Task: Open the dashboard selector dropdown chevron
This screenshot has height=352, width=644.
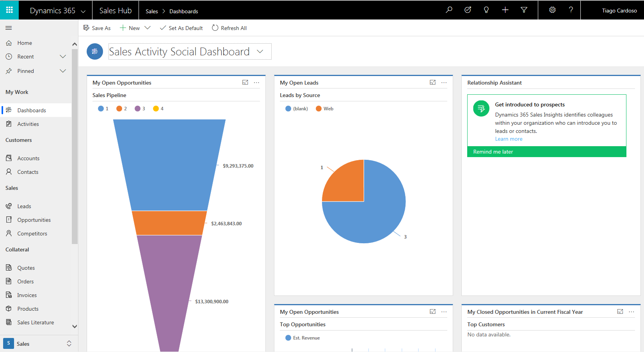Action: [x=260, y=51]
